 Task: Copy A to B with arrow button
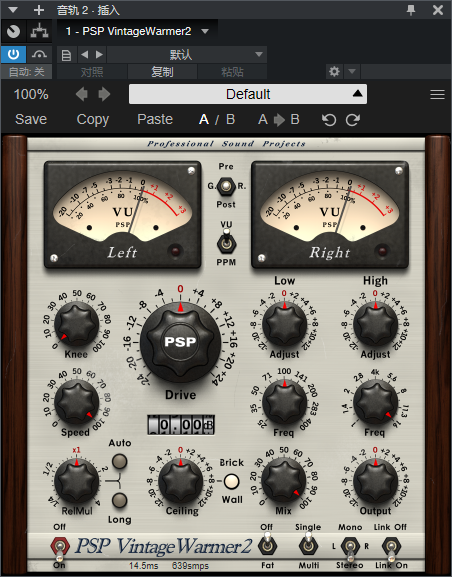point(279,119)
